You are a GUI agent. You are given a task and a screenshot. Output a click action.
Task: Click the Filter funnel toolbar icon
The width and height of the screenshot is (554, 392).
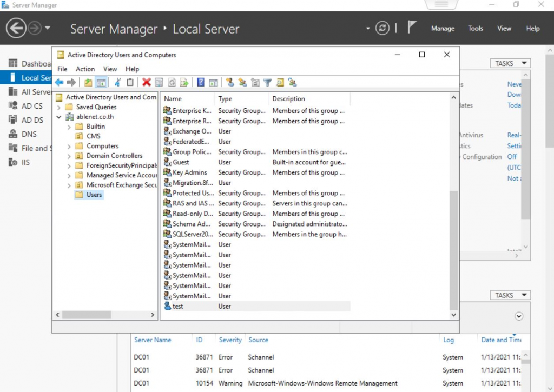267,83
